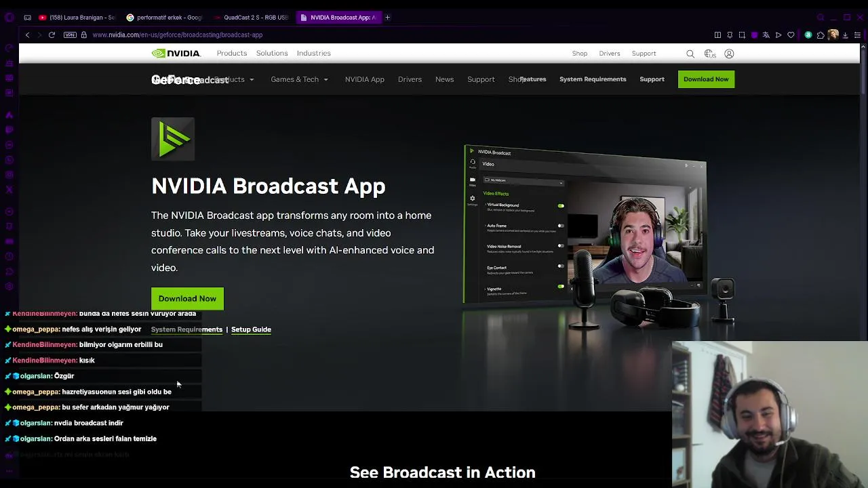Click the pin icon in browser toolbar

click(730, 35)
